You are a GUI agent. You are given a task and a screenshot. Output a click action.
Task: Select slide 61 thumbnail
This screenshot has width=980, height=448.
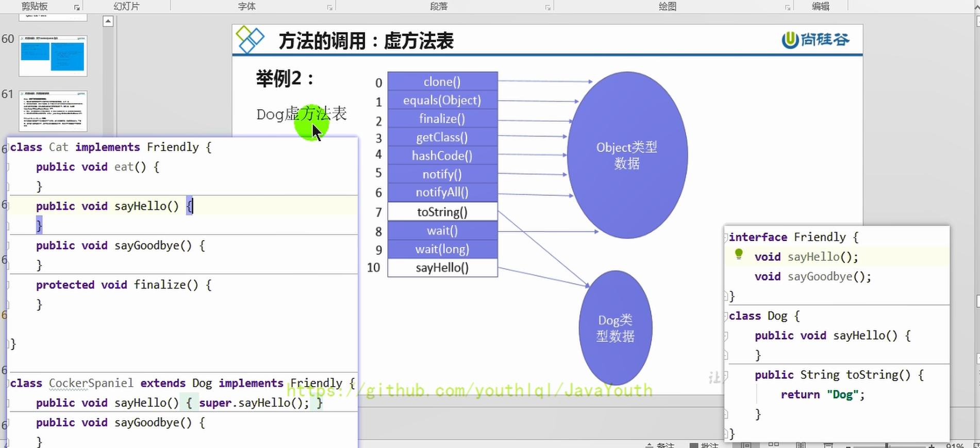point(53,111)
